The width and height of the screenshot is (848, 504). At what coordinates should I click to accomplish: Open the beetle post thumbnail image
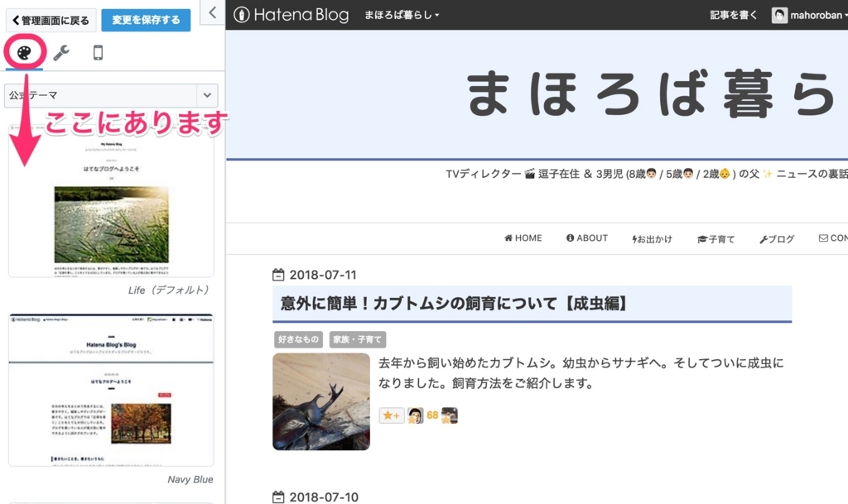(321, 401)
